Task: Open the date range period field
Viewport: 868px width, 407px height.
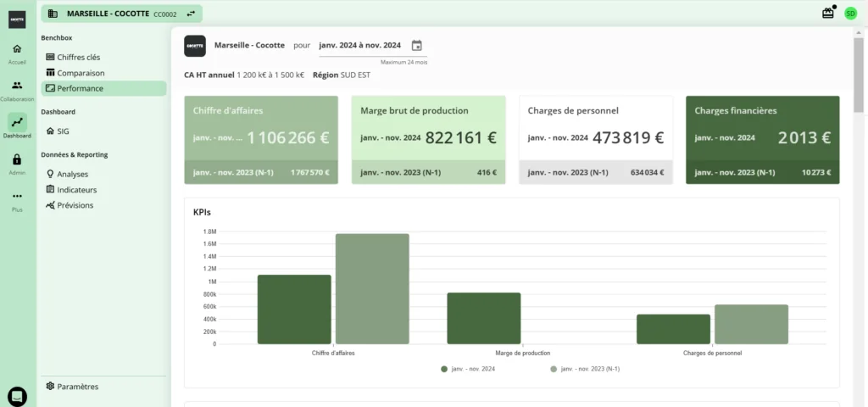Action: click(360, 46)
